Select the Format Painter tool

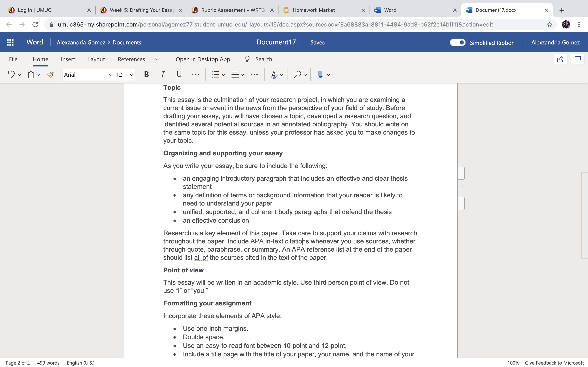click(x=51, y=74)
